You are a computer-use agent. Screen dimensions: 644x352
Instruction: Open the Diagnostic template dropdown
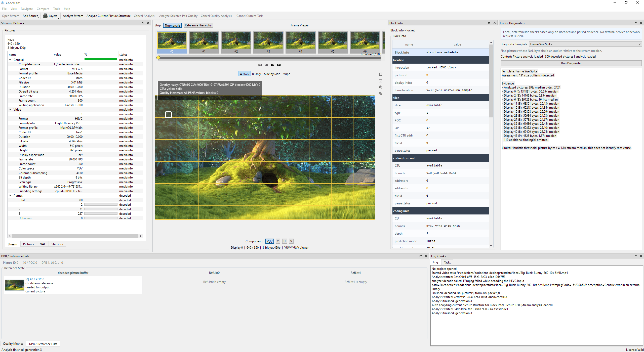[585, 44]
